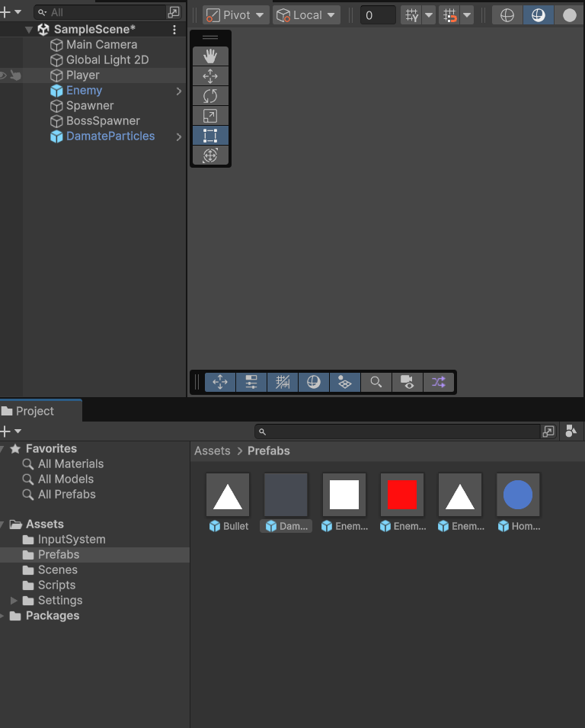This screenshot has width=585, height=728.
Task: Select the Rect tool
Action: point(210,136)
